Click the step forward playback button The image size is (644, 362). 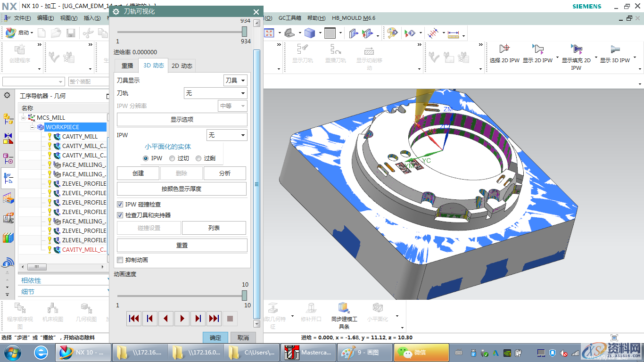coord(198,319)
